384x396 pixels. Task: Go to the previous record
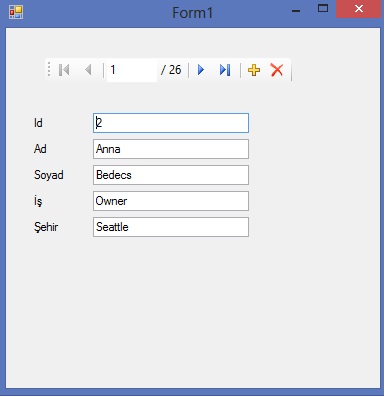pyautogui.click(x=88, y=70)
